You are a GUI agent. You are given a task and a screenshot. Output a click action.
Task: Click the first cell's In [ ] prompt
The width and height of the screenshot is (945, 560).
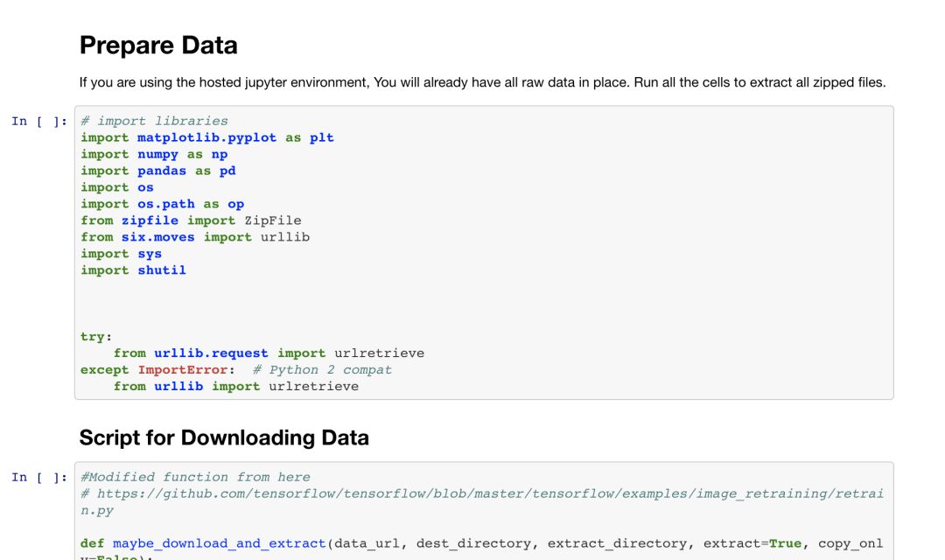[39, 122]
